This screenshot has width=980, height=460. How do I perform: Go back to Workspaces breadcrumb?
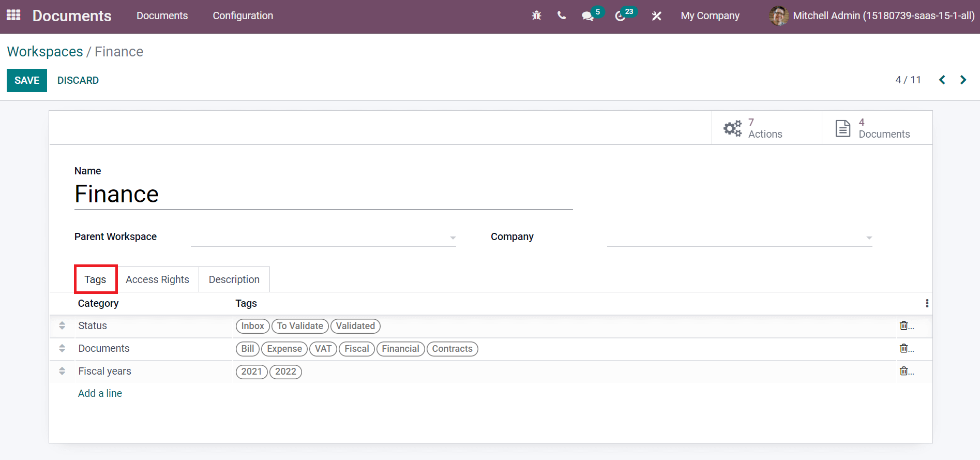click(x=45, y=52)
